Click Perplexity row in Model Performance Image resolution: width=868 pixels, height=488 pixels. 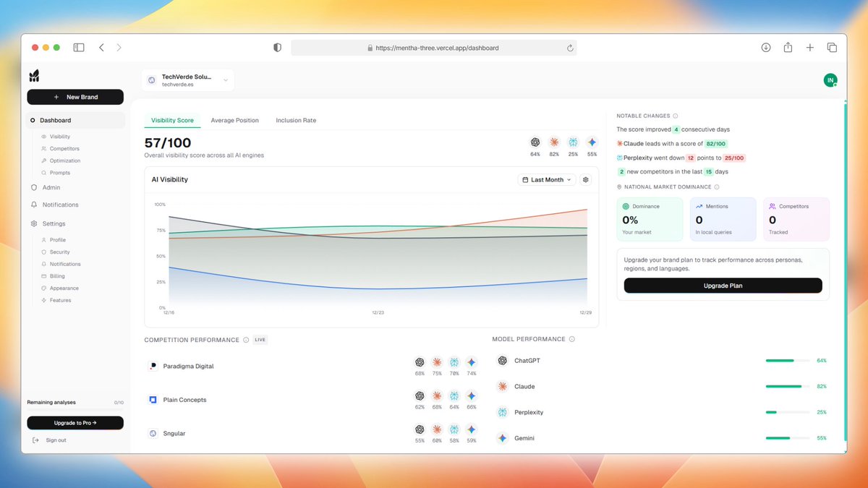pos(661,412)
